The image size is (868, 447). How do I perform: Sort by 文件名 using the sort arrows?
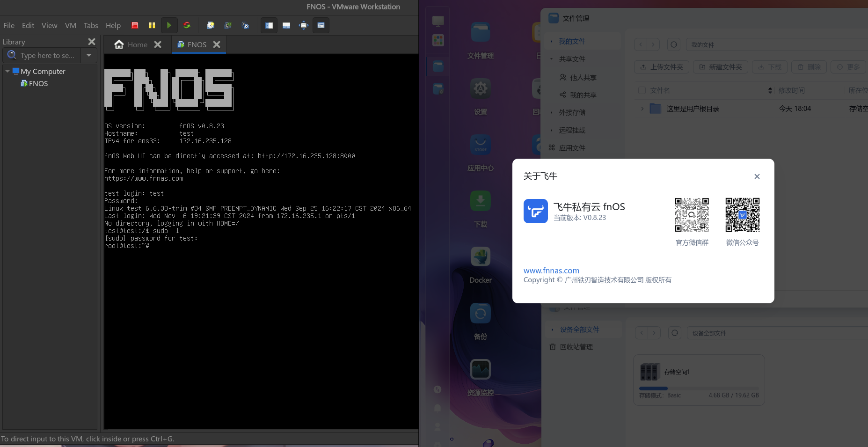tap(770, 90)
